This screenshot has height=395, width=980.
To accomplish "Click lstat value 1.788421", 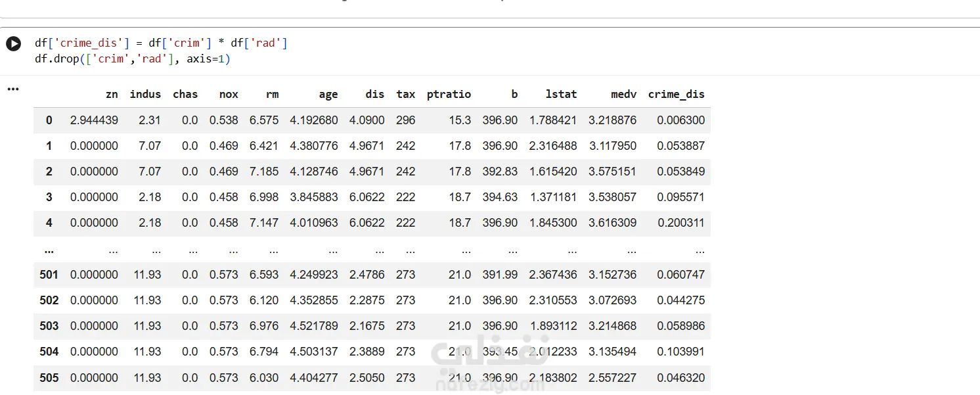I will pyautogui.click(x=553, y=120).
